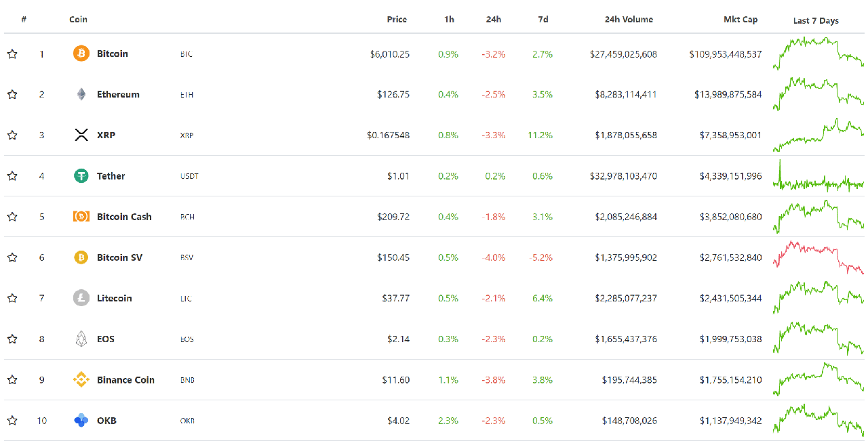
Task: Click the USDT ticker symbol
Action: [x=189, y=176]
